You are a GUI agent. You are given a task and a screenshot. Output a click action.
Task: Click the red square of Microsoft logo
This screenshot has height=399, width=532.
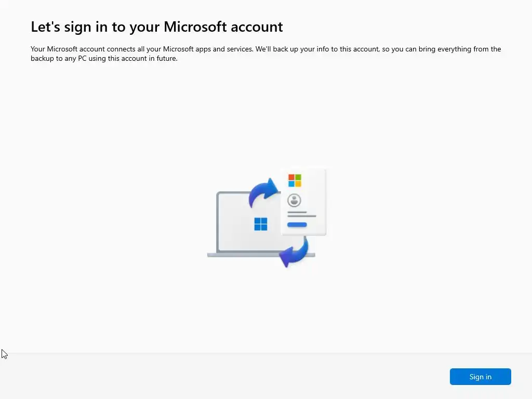(291, 178)
